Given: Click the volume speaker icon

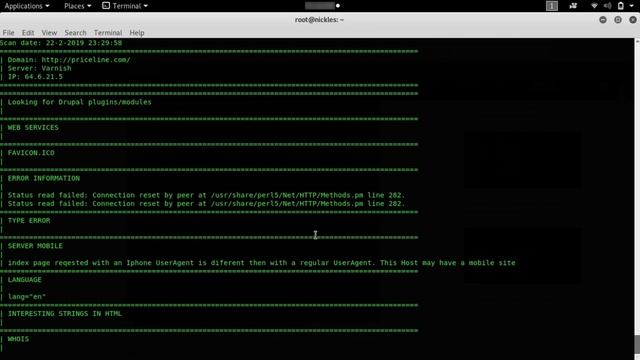Looking at the screenshot, I should click(607, 6).
